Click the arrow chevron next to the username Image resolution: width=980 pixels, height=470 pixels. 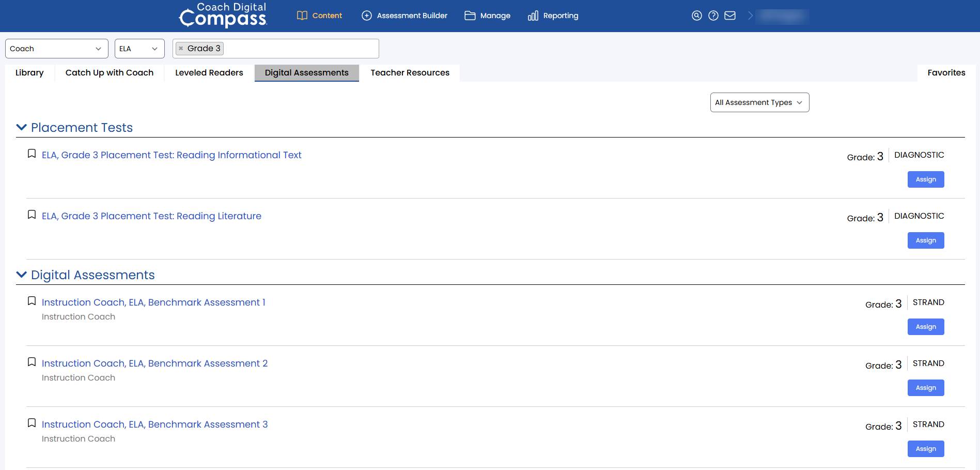pyautogui.click(x=751, y=16)
